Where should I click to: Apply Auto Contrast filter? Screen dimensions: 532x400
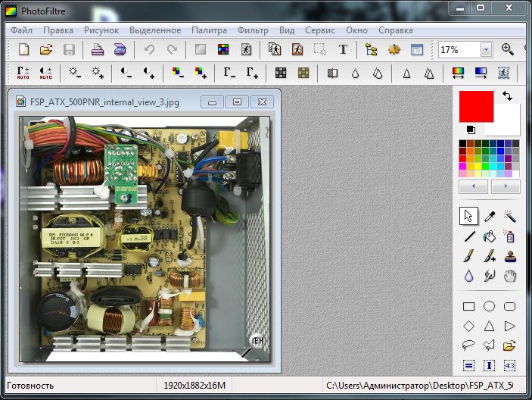[x=46, y=73]
